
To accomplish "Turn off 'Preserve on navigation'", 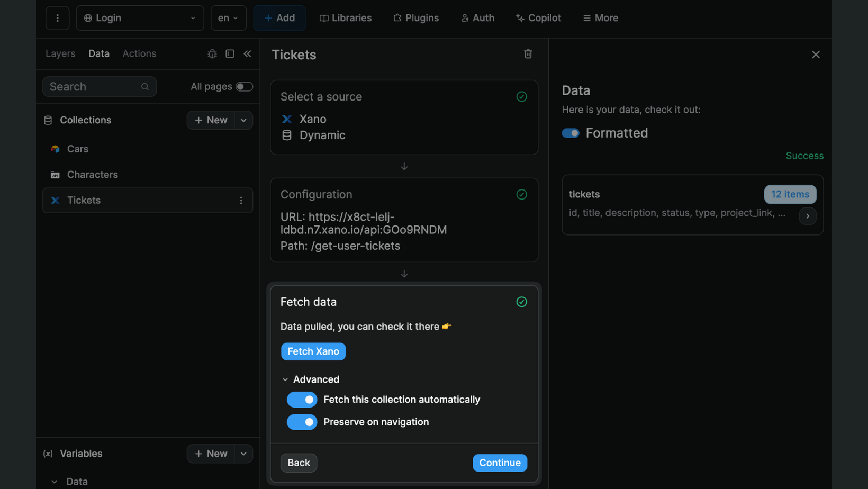I will [x=302, y=422].
